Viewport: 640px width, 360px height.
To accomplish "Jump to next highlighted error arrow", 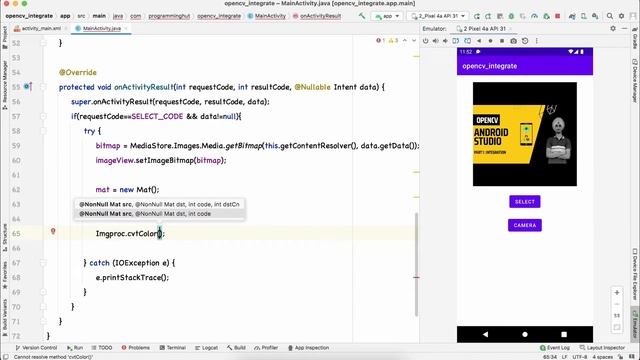I will click(x=414, y=41).
